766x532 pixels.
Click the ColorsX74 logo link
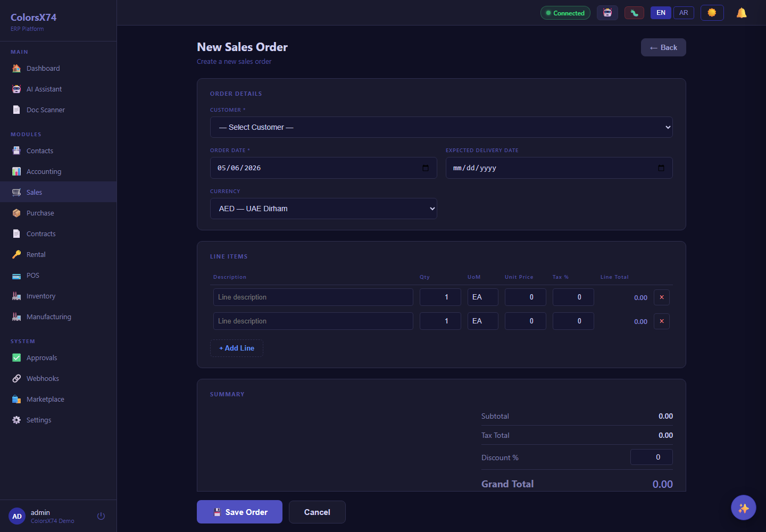[34, 18]
